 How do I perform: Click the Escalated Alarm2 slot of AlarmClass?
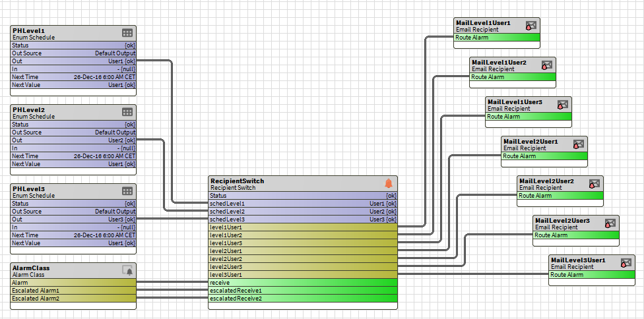(x=73, y=299)
